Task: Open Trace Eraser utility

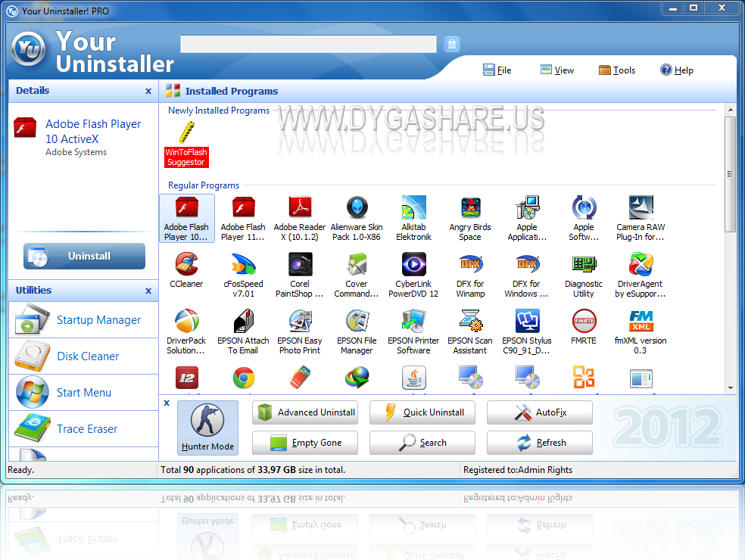Action: coord(83,429)
